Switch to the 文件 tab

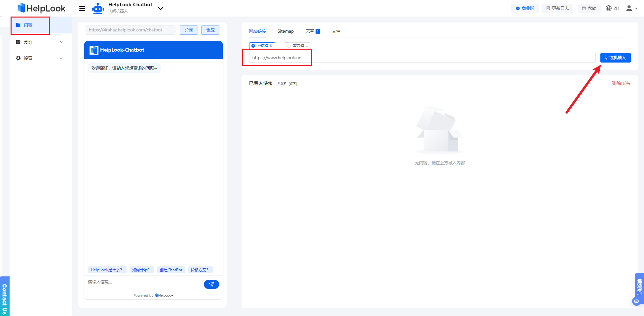[x=336, y=31]
